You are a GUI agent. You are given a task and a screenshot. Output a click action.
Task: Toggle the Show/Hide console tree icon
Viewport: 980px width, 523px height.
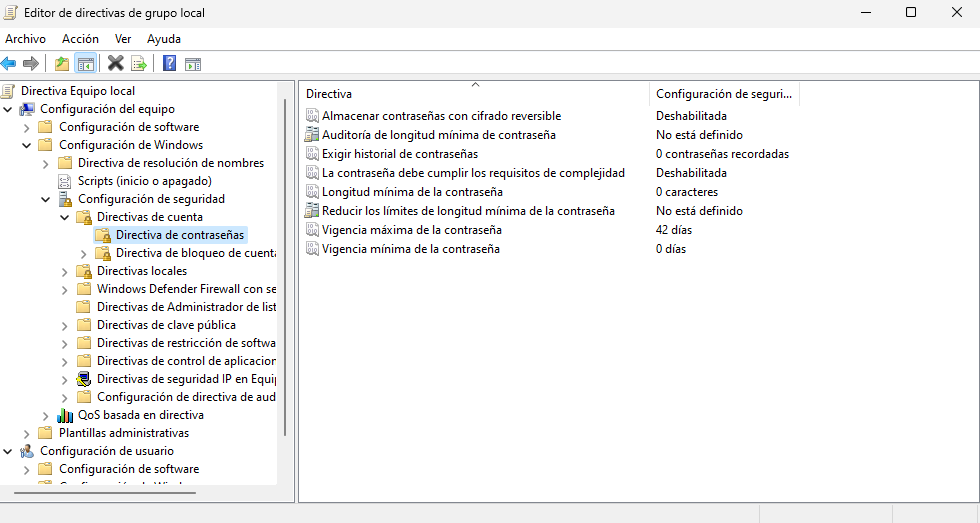(x=86, y=64)
